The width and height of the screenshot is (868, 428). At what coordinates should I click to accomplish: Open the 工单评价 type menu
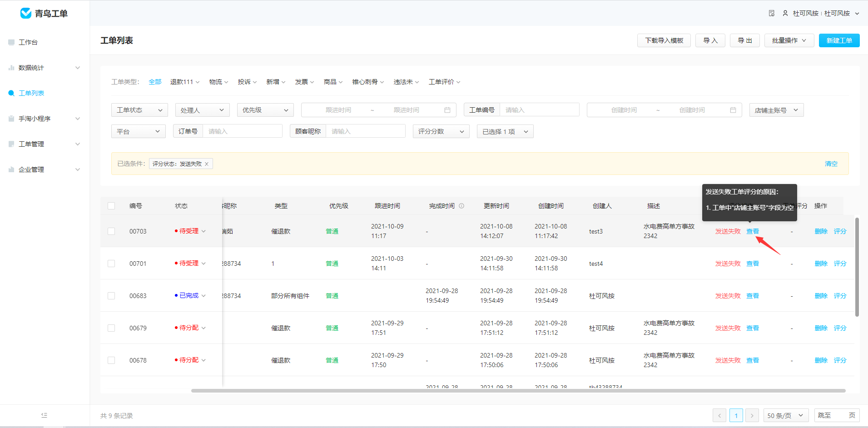[x=445, y=82]
